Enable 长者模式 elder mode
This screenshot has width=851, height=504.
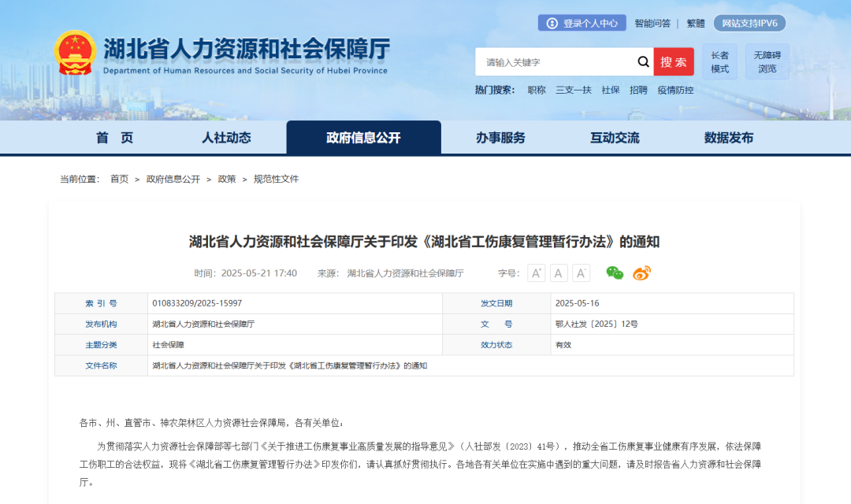coord(718,61)
